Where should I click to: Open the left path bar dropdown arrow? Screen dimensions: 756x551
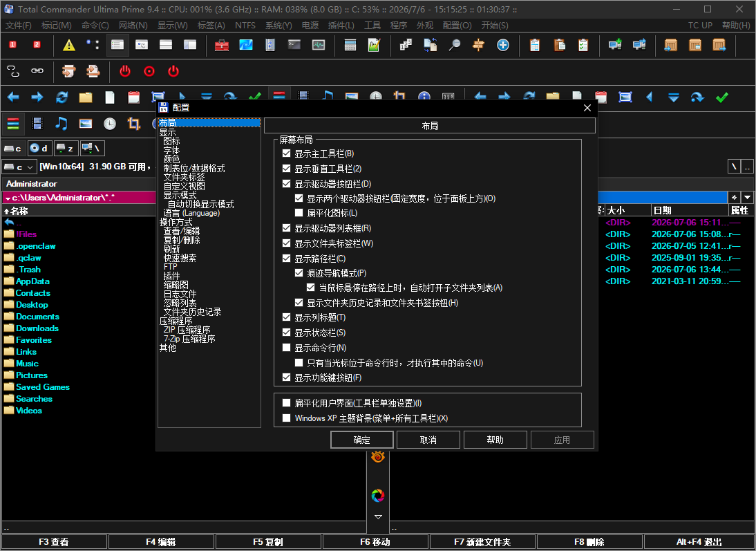8,198
